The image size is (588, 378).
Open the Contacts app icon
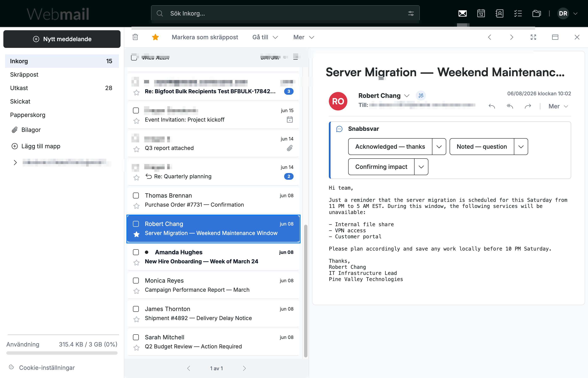pos(499,13)
